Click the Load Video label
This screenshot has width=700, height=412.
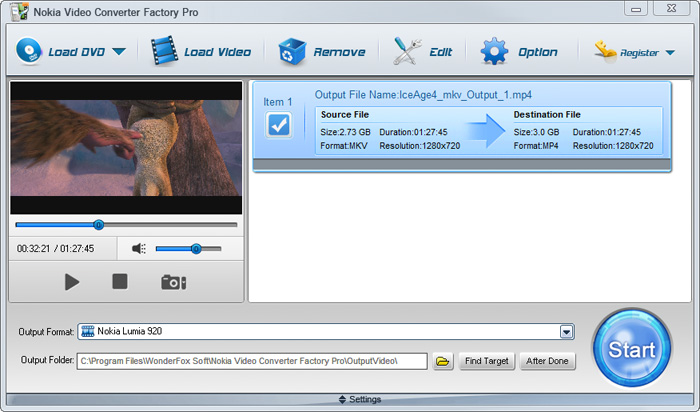pos(217,52)
